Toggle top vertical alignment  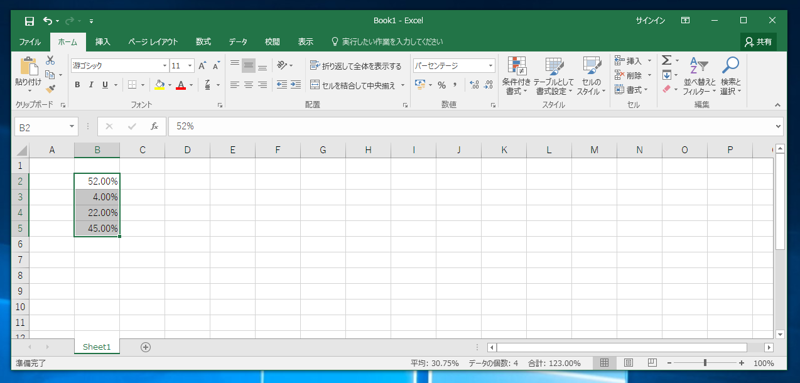(x=235, y=65)
